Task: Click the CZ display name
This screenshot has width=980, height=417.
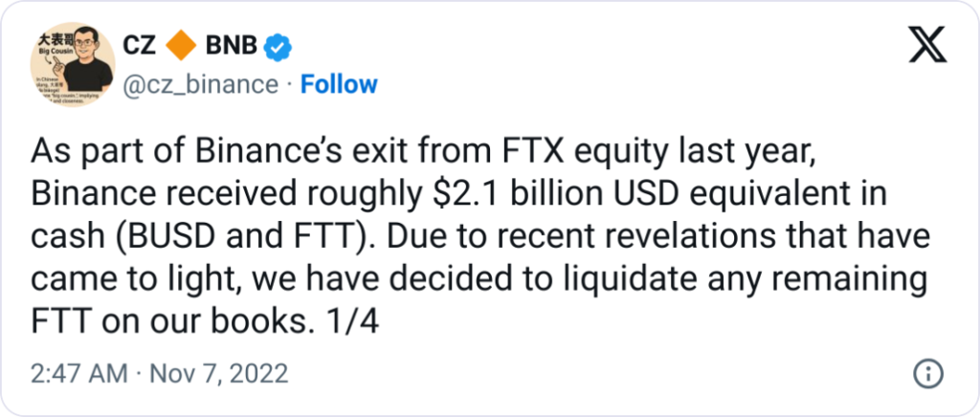Action: pyautogui.click(x=142, y=45)
